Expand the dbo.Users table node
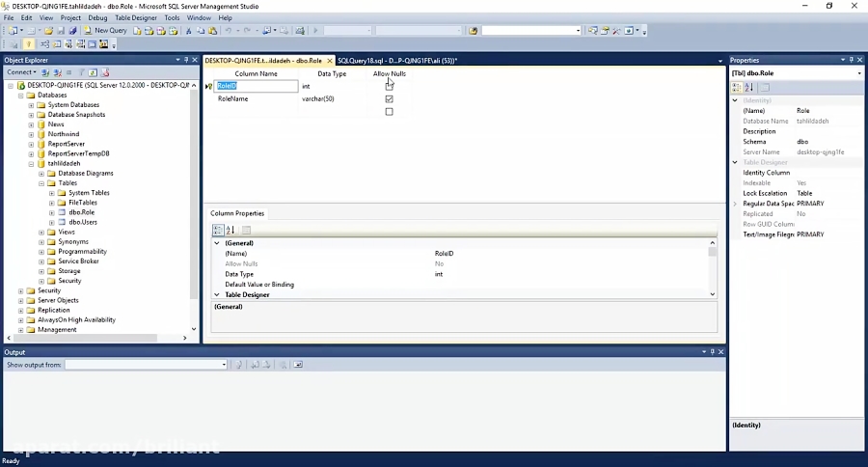The height and width of the screenshot is (467, 868). [52, 223]
